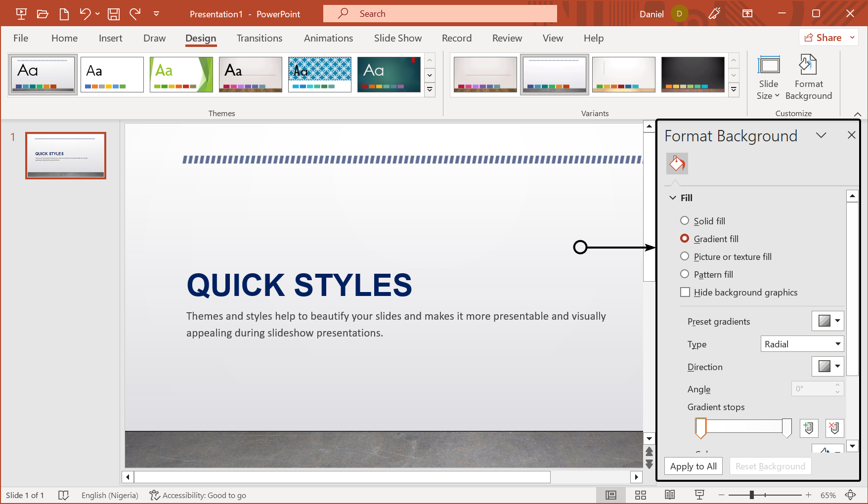Select Pattern fill
Image resolution: width=868 pixels, height=504 pixels.
click(685, 274)
